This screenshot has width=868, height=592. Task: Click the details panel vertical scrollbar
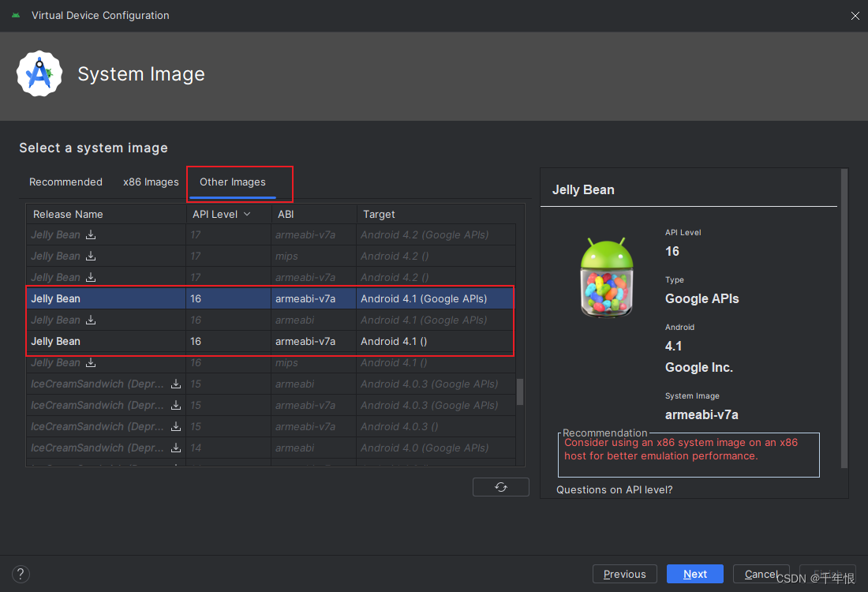click(x=844, y=319)
